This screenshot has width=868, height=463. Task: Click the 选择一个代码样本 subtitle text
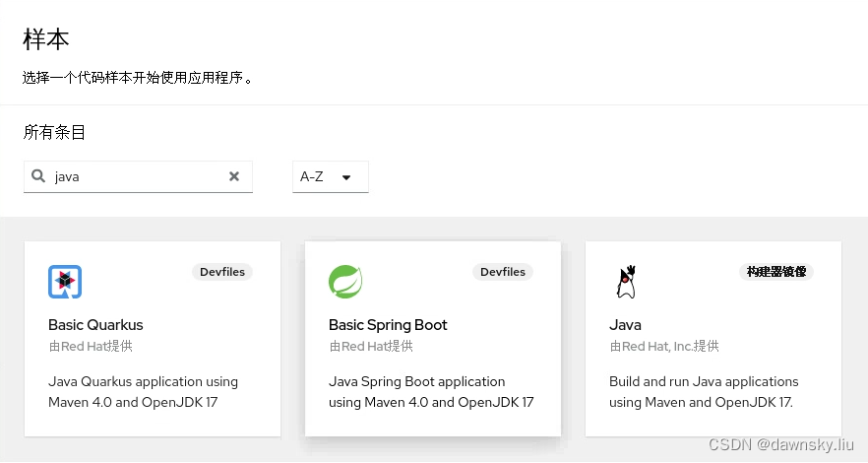point(138,78)
